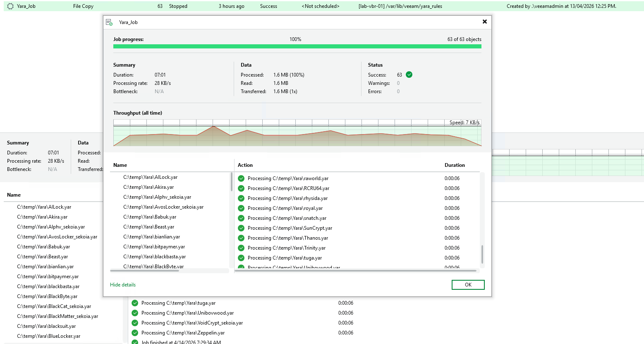The image size is (644, 344).
Task: Click the name list horizontal scrollbar
Action: tap(145, 271)
